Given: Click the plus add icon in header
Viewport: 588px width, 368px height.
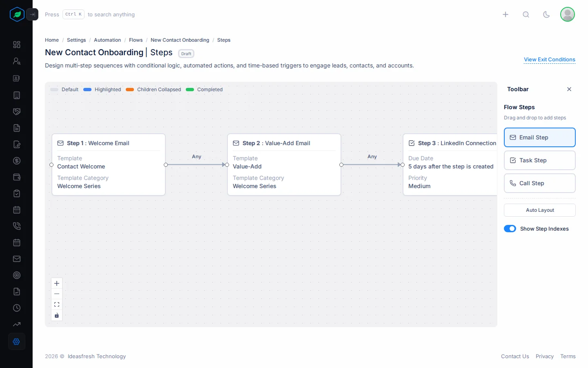Looking at the screenshot, I should pos(506,14).
